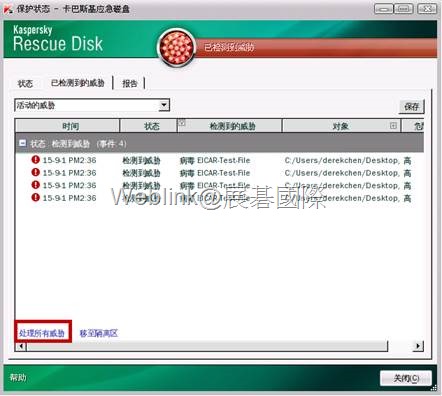442x396 pixels.
Task: Open the 报告 tab
Action: (x=130, y=83)
